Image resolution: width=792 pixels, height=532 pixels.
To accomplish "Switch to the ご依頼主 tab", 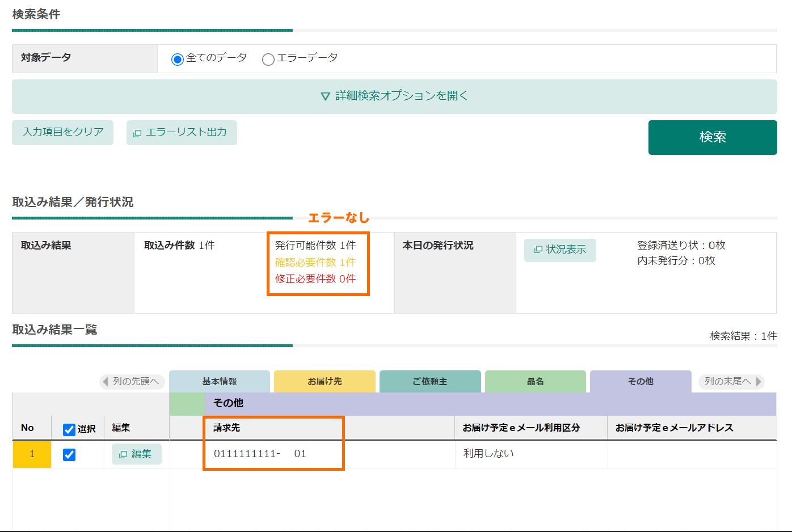I will pyautogui.click(x=430, y=381).
